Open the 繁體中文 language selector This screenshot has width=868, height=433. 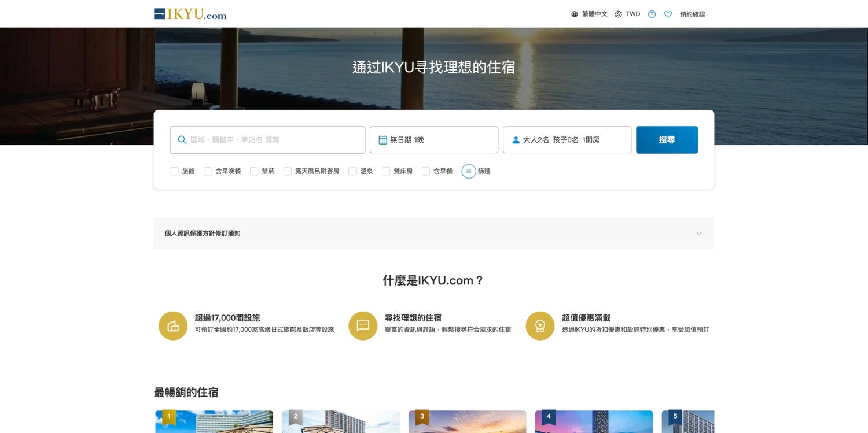pos(589,14)
